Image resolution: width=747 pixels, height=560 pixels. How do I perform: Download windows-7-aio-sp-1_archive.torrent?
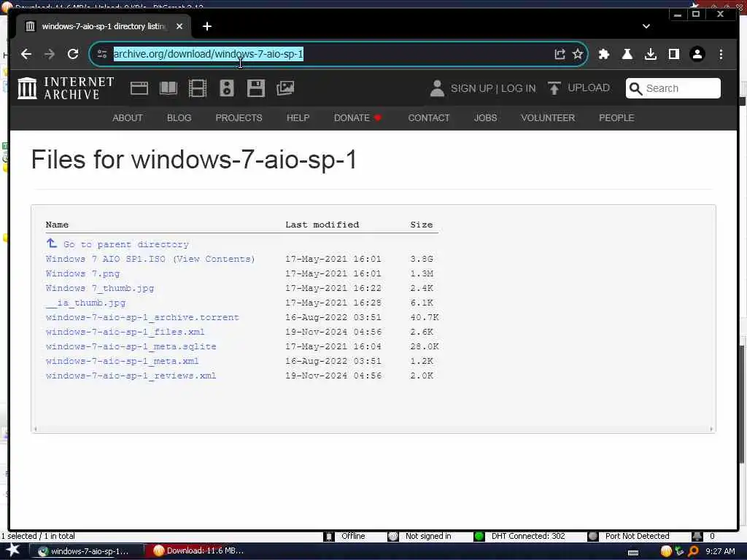[x=142, y=318]
